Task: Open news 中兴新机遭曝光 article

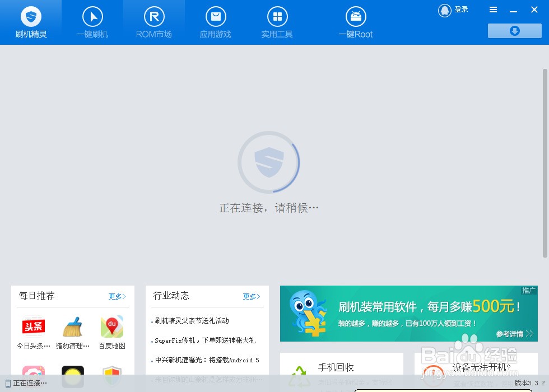Action: 207,360
